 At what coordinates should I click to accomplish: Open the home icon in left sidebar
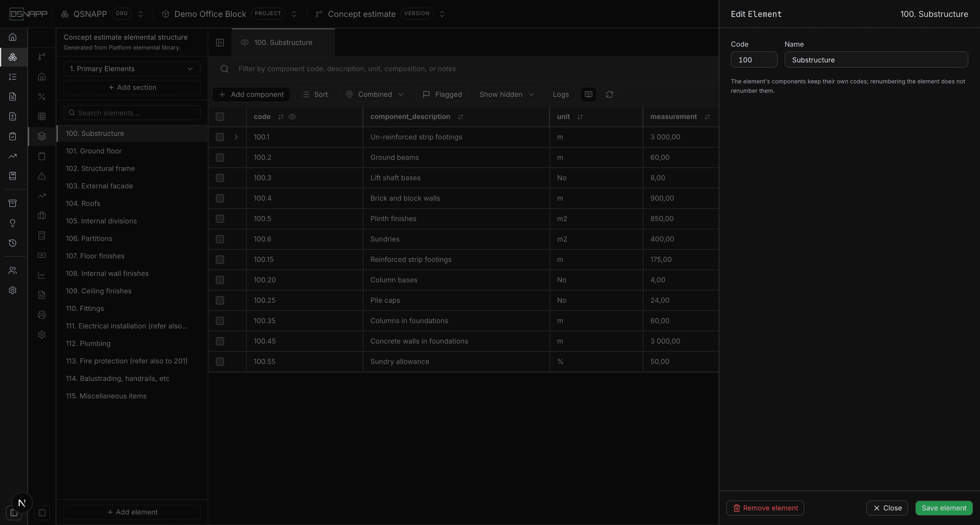(13, 37)
